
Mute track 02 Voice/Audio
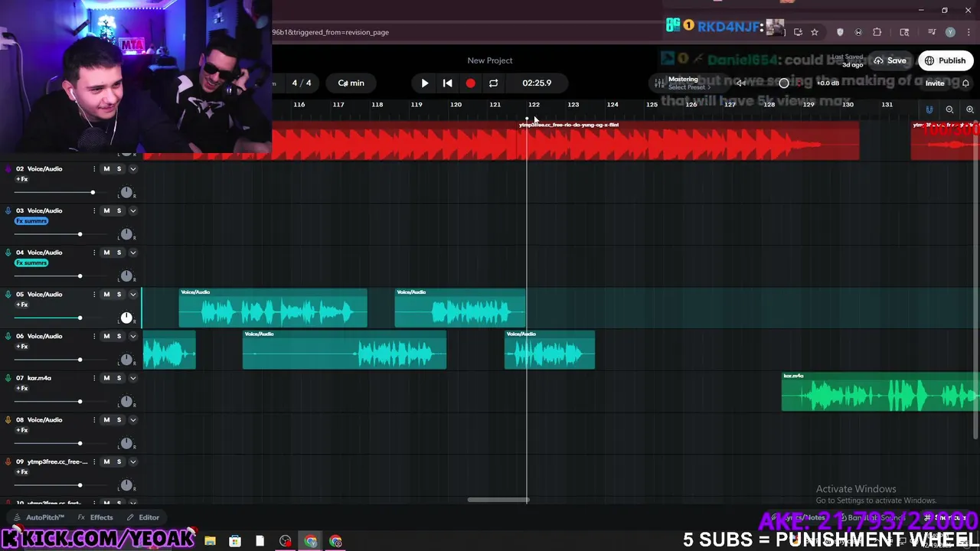point(106,168)
